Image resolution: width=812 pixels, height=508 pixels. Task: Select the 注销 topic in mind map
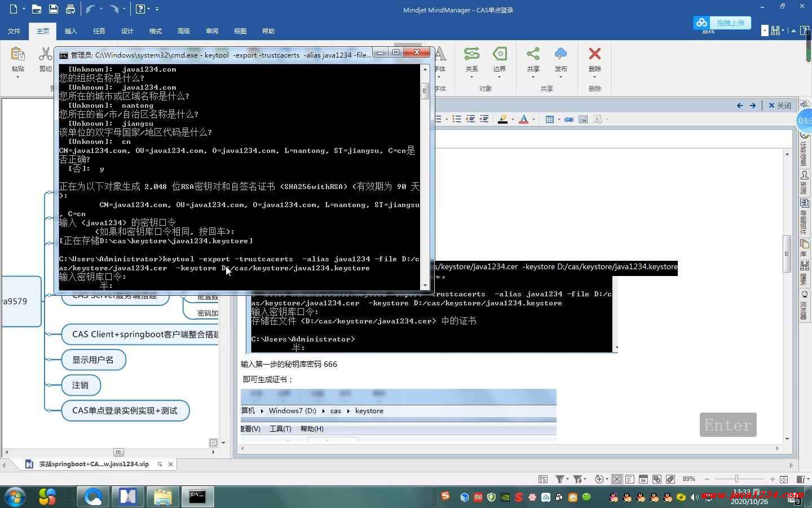pyautogui.click(x=81, y=385)
